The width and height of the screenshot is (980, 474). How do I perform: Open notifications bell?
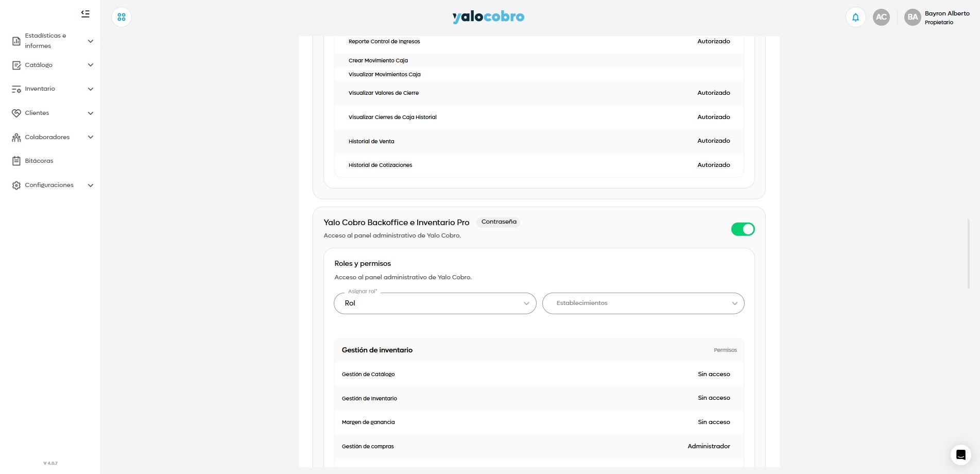pos(855,17)
